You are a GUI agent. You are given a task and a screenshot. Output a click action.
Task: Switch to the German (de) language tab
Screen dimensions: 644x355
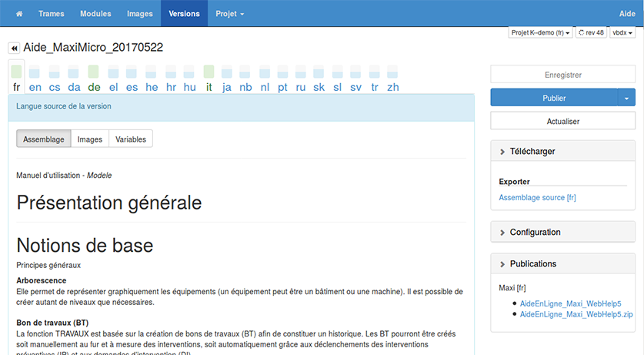tap(94, 87)
